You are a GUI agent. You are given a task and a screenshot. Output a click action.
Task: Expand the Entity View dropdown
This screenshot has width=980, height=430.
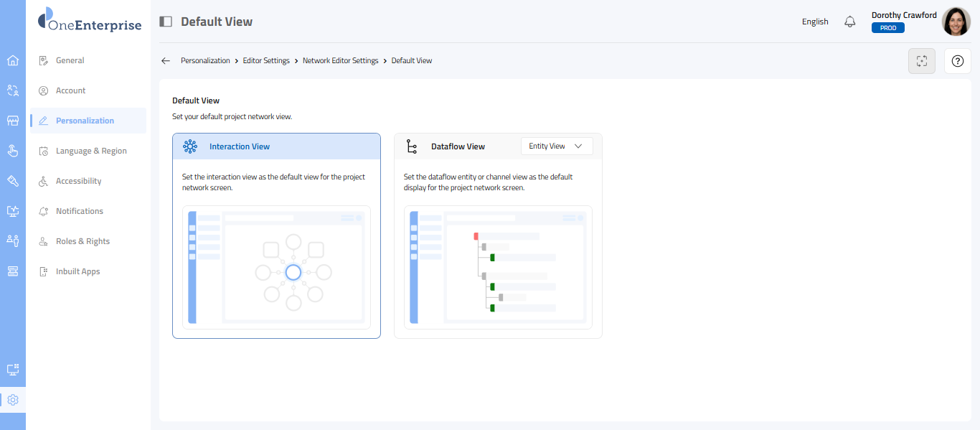click(x=557, y=146)
